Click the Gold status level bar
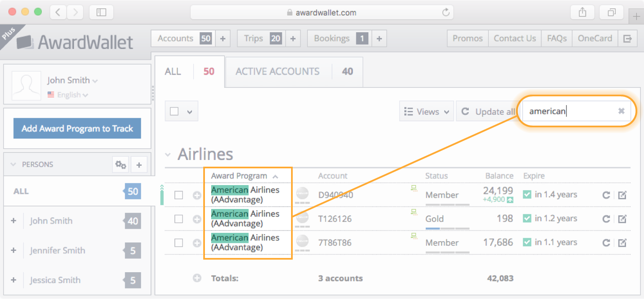 [447, 229]
